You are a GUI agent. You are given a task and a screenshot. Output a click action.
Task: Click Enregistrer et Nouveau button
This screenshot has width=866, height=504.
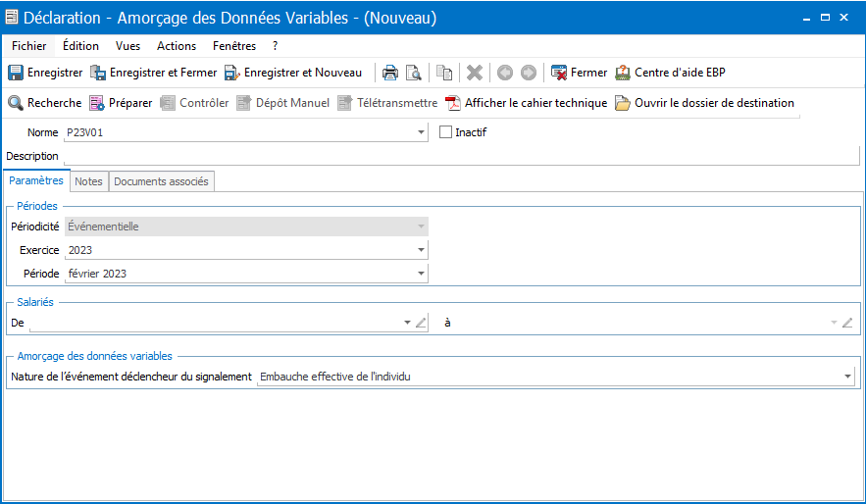click(x=293, y=73)
